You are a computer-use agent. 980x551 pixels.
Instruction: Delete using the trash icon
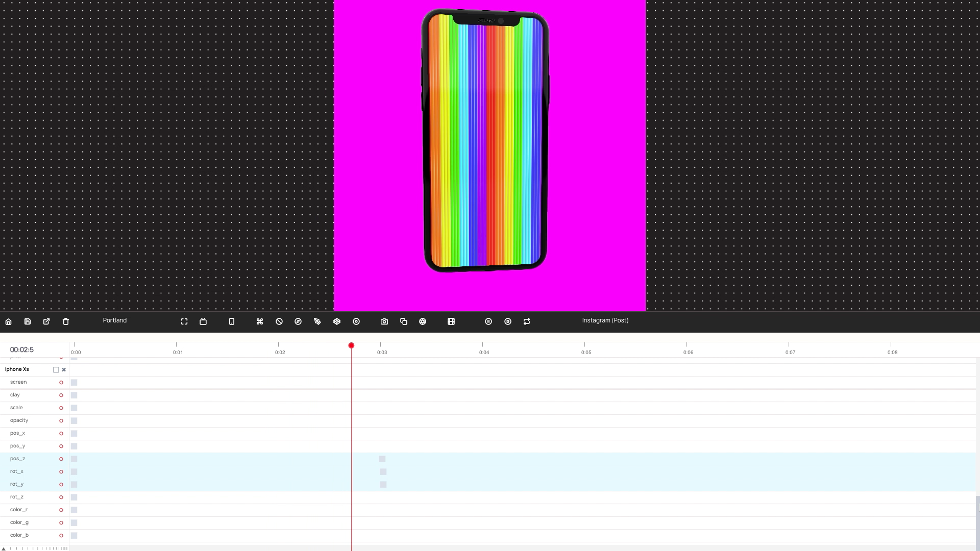66,322
